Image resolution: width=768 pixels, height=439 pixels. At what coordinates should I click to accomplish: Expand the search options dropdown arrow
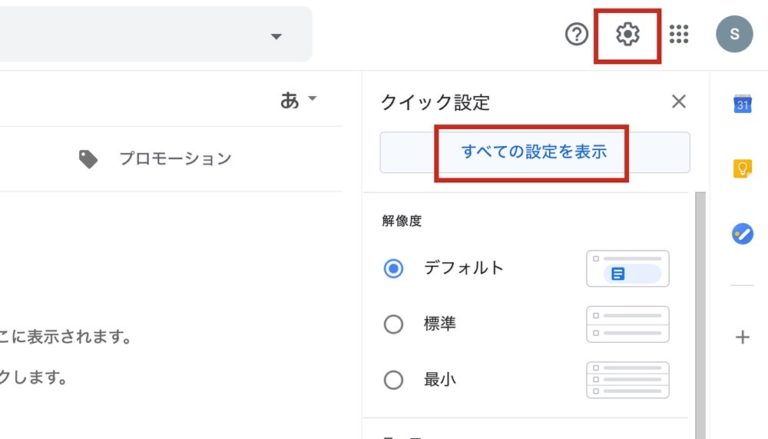coord(275,37)
